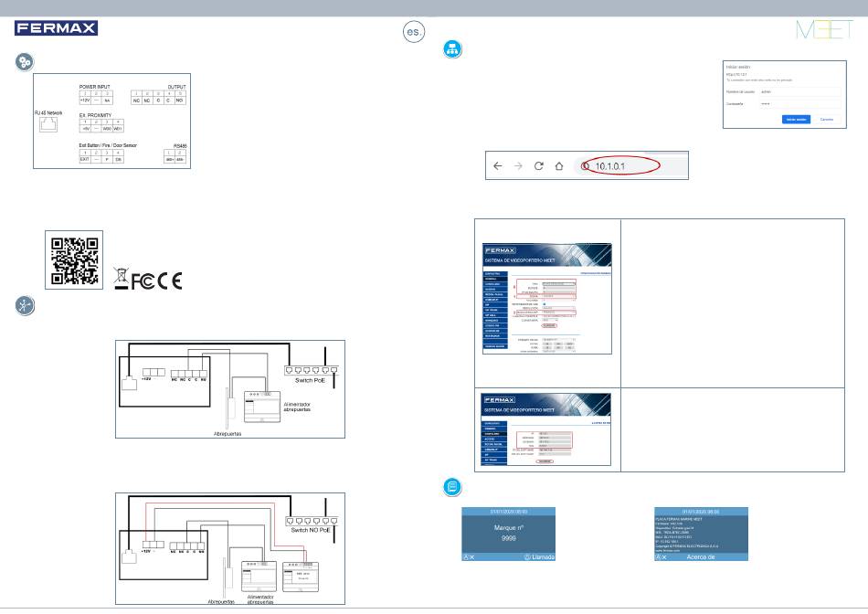
Task: Click the OUTPUT terminal label
Action: point(176,87)
